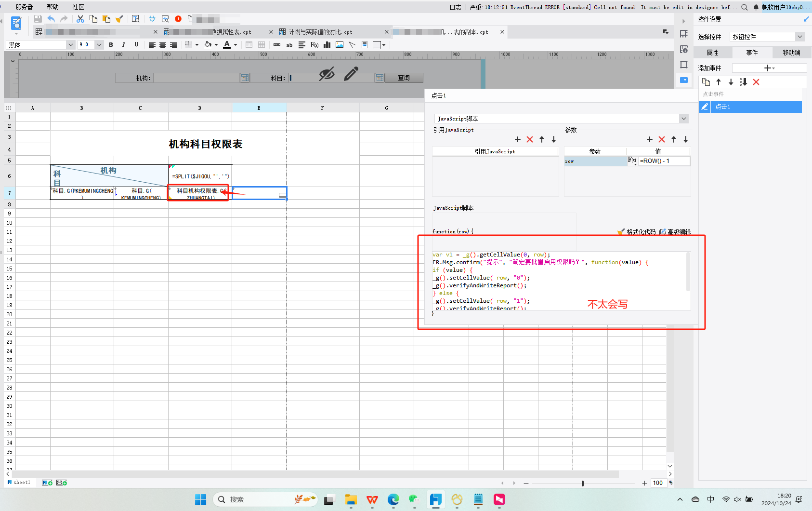Click the zoom slider handle at the bottom
This screenshot has width=812, height=511.
point(583,483)
